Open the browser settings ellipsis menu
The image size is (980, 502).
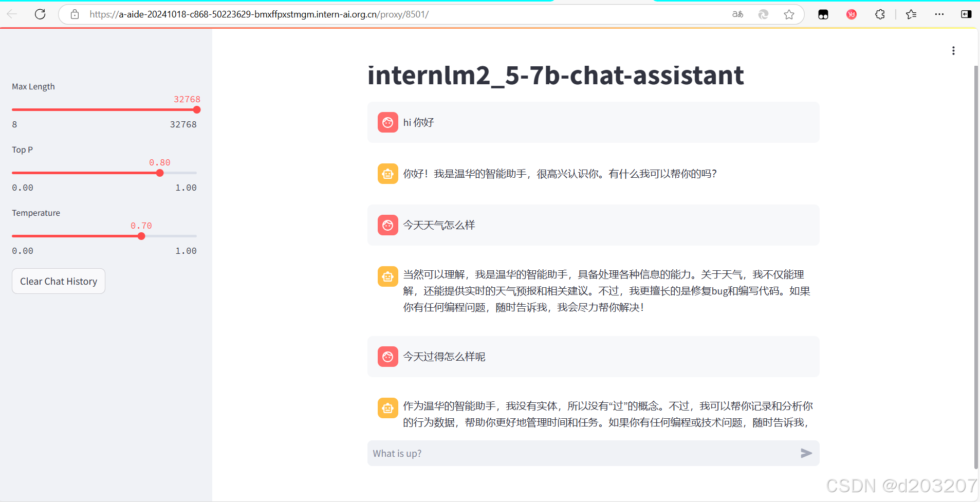[940, 14]
